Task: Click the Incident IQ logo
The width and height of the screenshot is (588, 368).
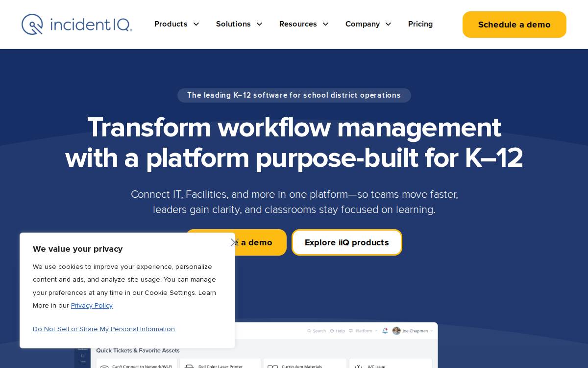Action: click(x=77, y=24)
